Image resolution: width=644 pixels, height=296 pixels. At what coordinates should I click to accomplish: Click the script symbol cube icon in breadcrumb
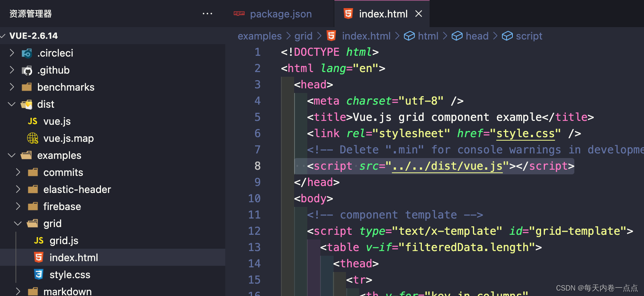(507, 36)
